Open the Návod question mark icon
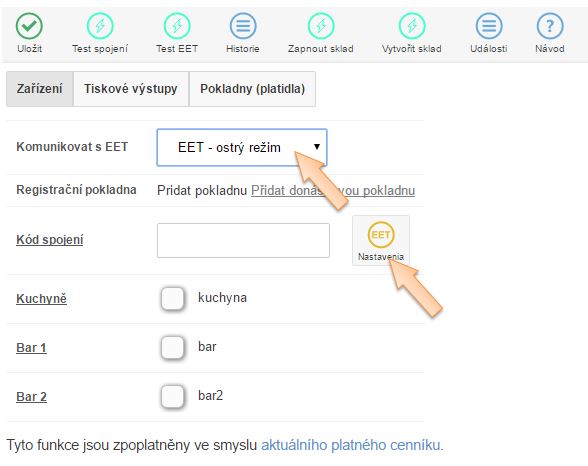This screenshot has width=588, height=466. coord(550,26)
